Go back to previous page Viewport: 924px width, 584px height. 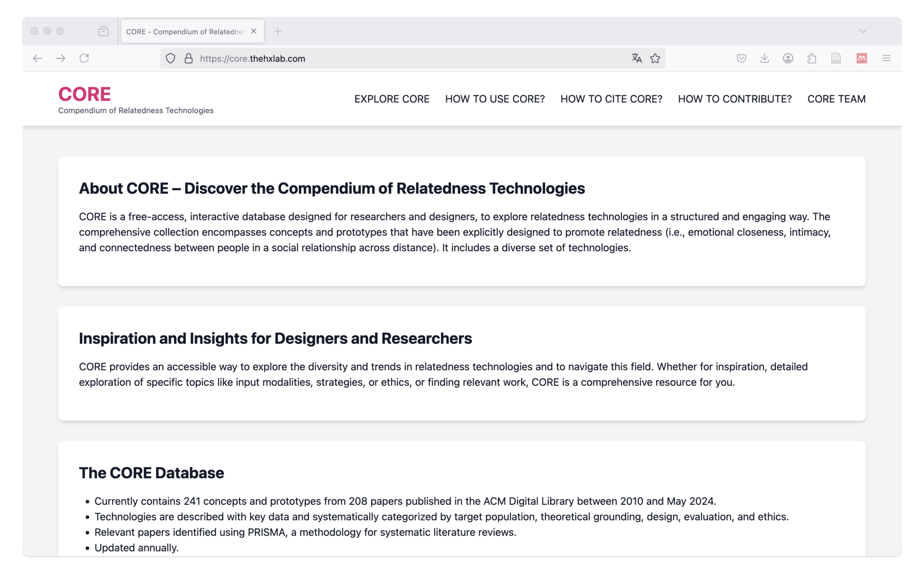[x=38, y=58]
